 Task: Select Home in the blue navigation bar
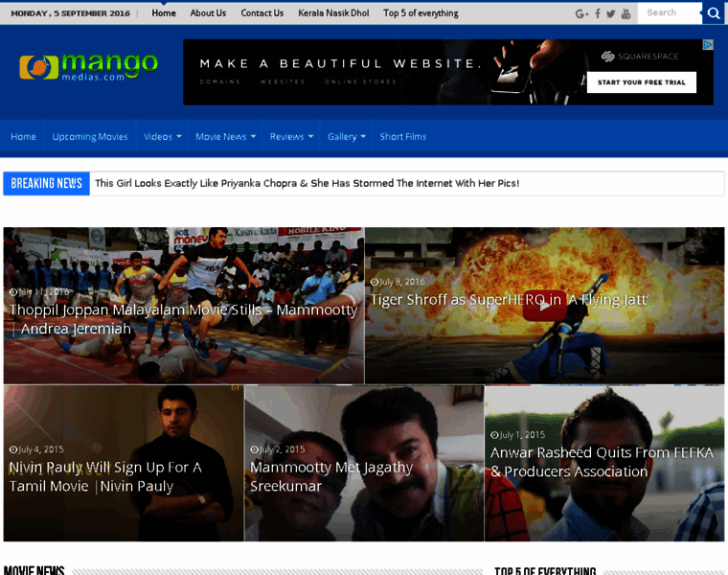(23, 136)
